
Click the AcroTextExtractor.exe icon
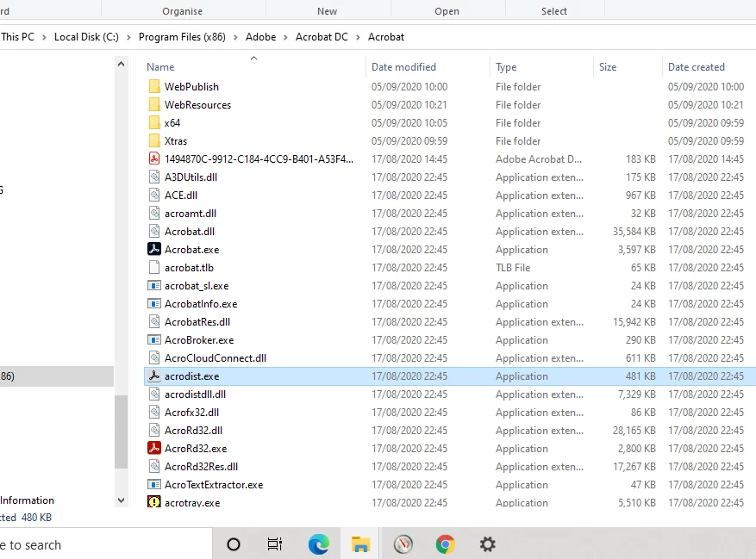point(154,484)
